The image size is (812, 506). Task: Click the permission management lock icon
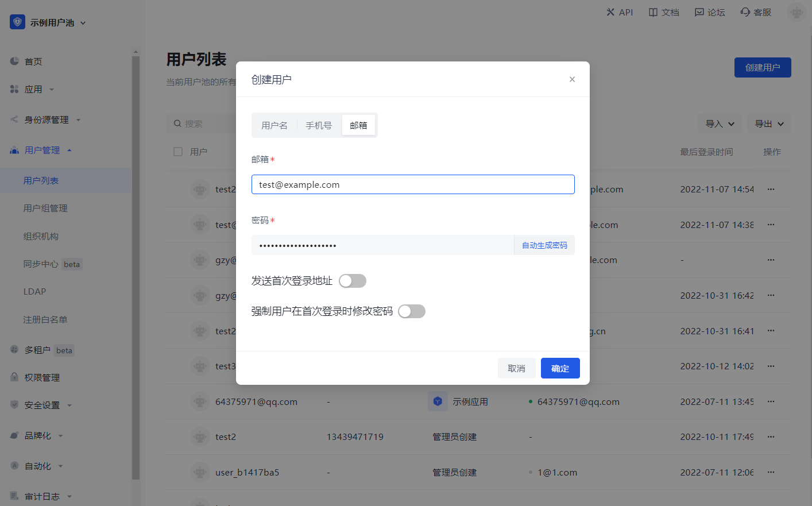(15, 377)
